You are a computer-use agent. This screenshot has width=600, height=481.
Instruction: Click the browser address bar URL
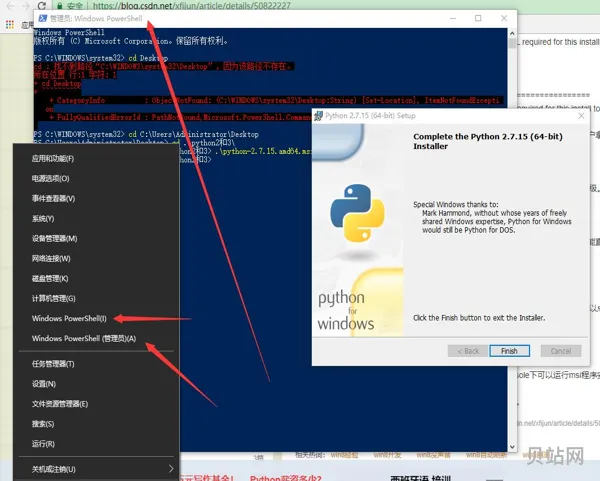click(191, 6)
